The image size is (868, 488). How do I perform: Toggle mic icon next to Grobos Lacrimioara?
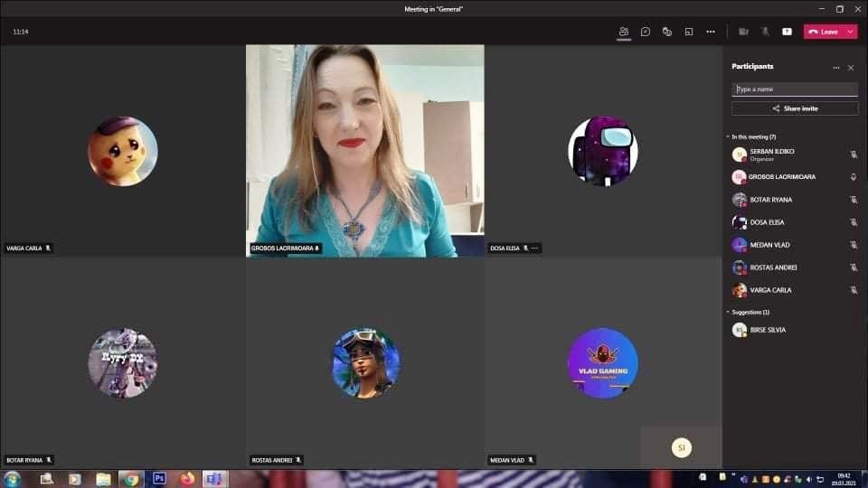point(853,177)
